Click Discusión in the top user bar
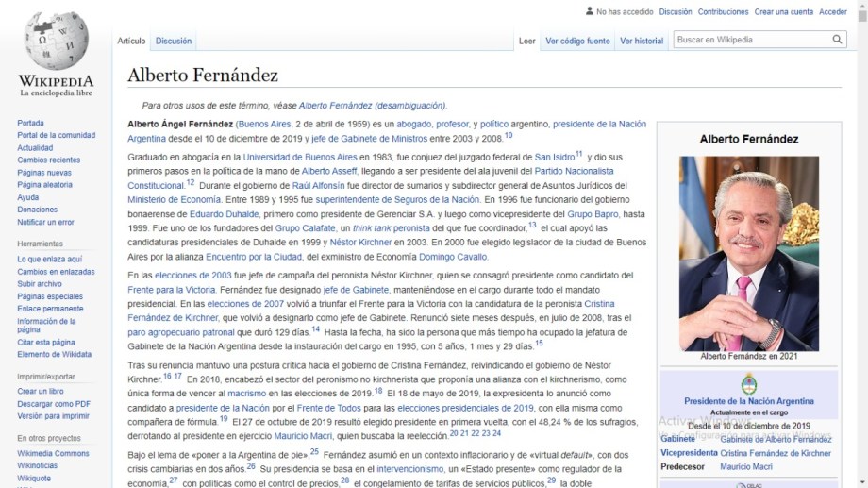This screenshot has width=868, height=488. [x=675, y=11]
